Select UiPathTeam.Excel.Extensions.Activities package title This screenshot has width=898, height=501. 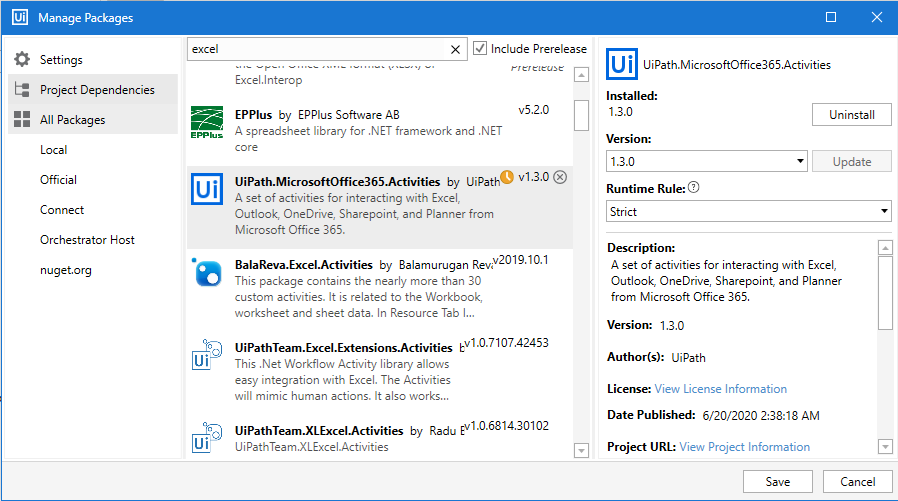click(344, 348)
